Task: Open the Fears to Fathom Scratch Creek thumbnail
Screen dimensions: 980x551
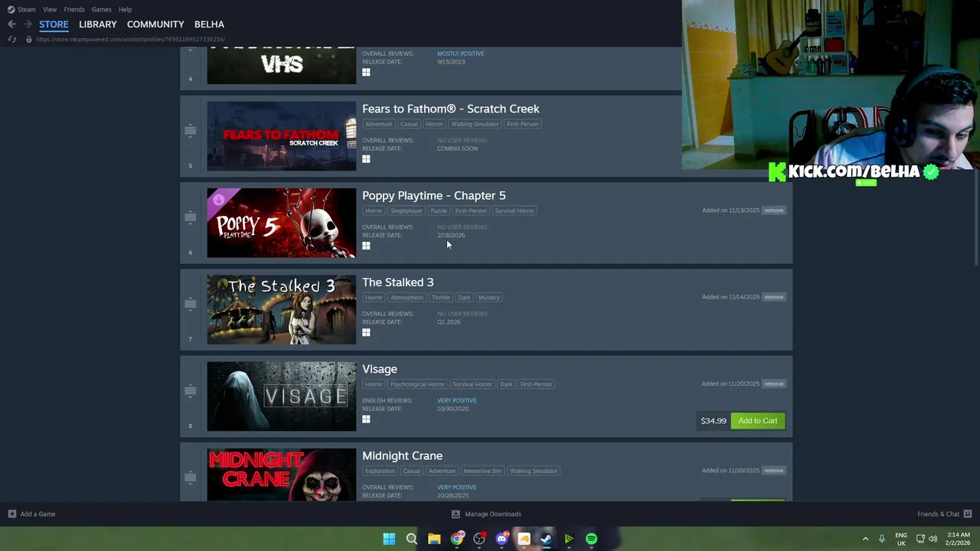Action: click(281, 136)
